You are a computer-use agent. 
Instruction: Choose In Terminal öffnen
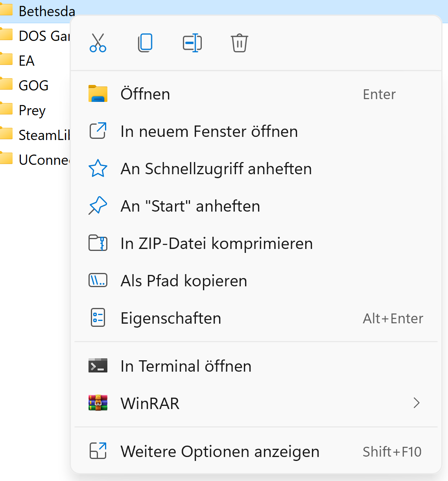[186, 366]
